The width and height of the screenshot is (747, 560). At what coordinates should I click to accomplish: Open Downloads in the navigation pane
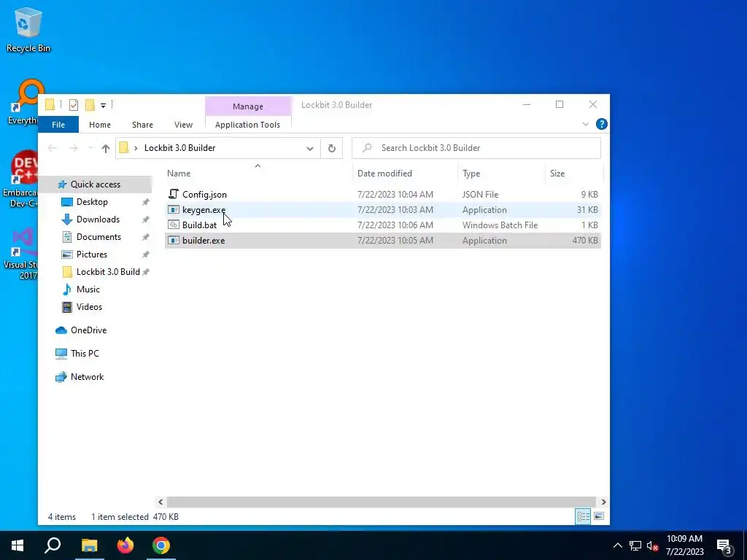click(x=98, y=219)
